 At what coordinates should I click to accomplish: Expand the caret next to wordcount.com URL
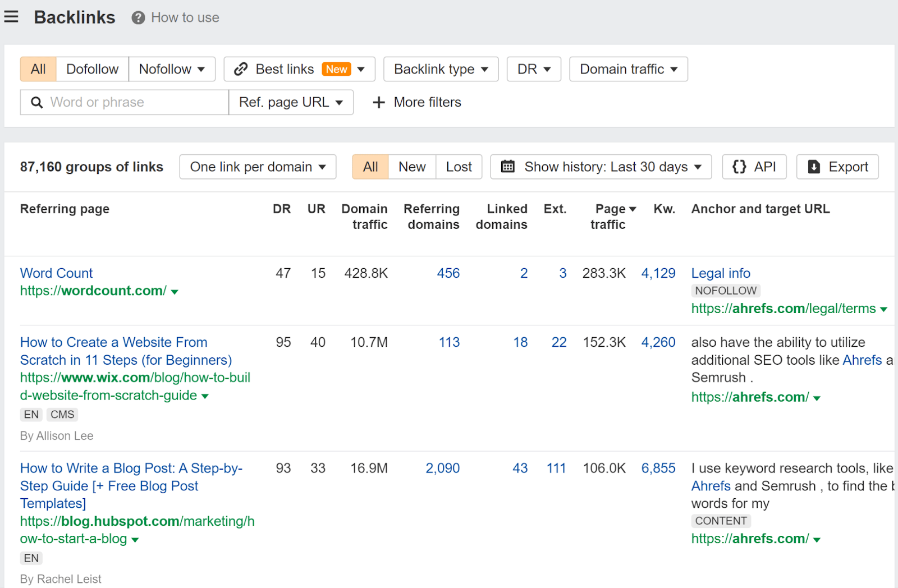pyautogui.click(x=175, y=291)
